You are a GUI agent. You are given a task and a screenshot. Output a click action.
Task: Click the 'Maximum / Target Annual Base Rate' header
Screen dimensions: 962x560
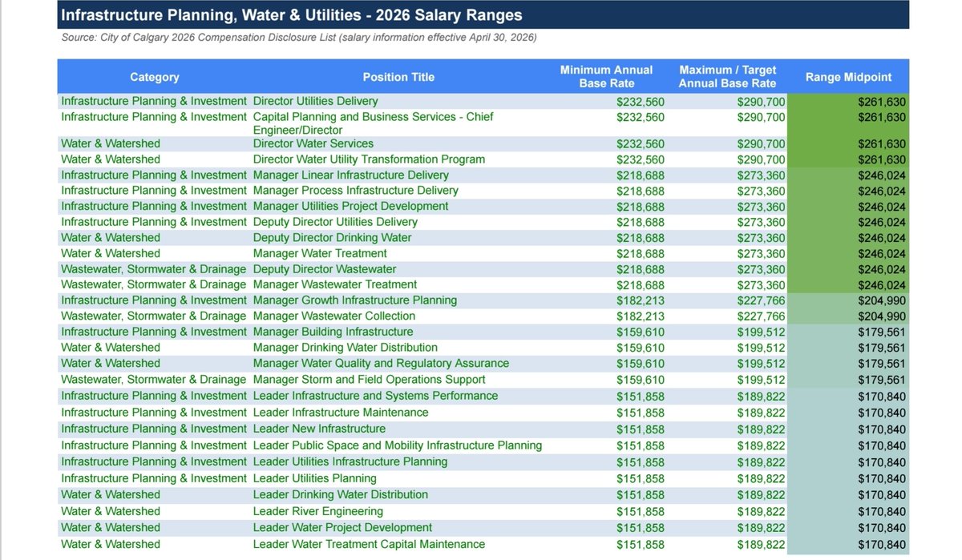727,77
